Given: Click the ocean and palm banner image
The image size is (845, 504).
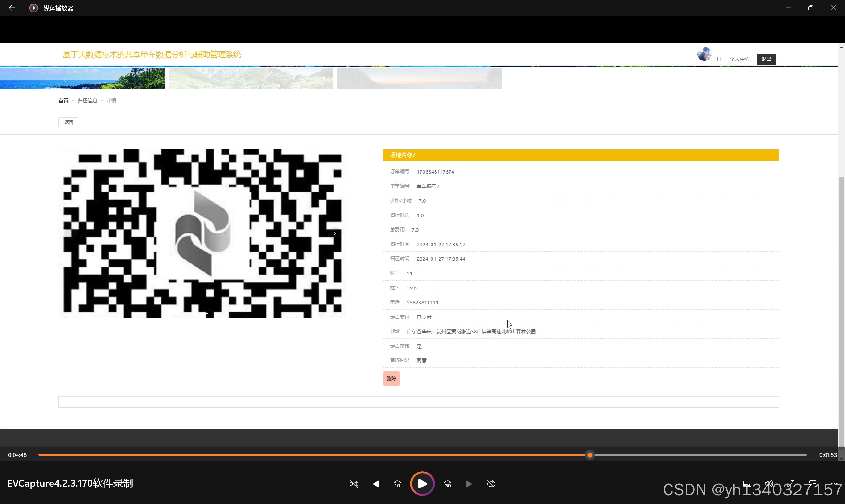Looking at the screenshot, I should click(x=82, y=79).
